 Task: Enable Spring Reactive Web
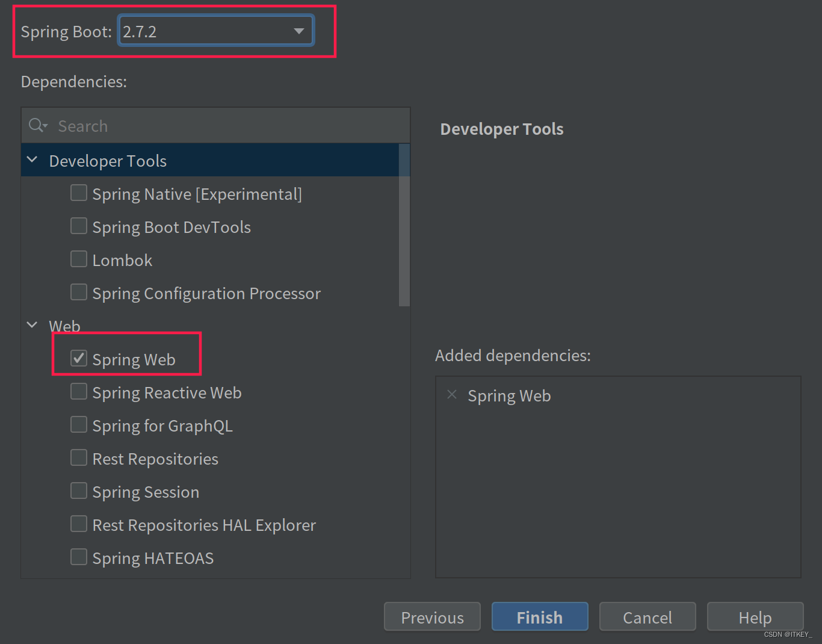[79, 392]
